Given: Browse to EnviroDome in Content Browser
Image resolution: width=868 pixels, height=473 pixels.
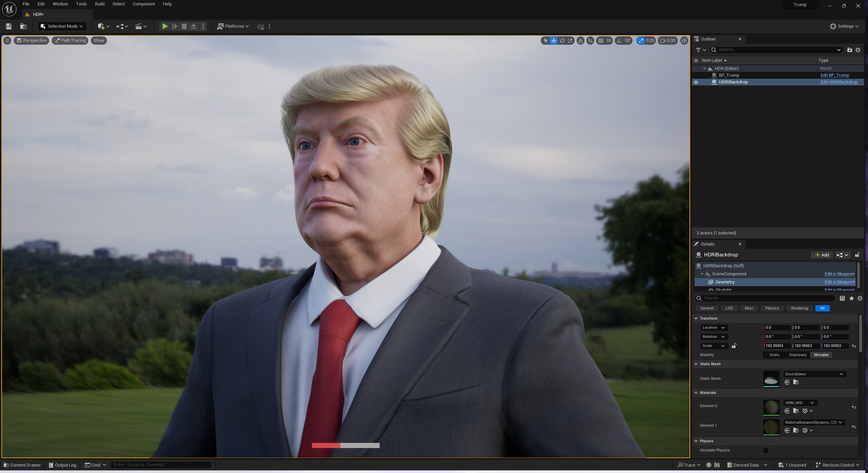Looking at the screenshot, I should click(x=796, y=382).
